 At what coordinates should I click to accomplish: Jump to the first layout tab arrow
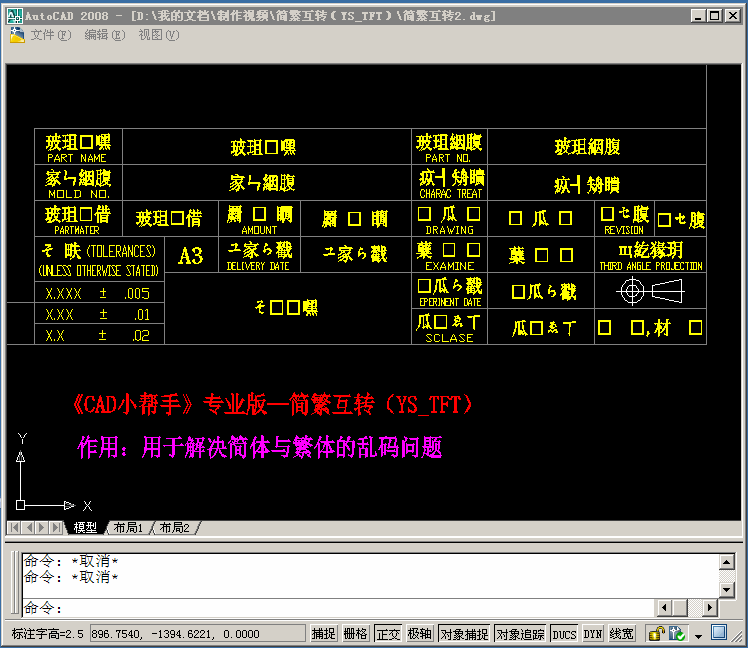pos(13,527)
